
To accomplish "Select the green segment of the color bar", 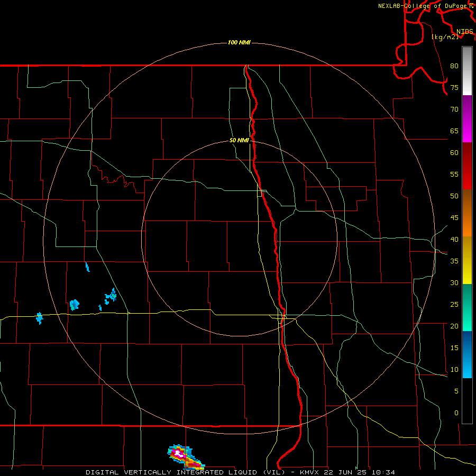I will pos(467,307).
